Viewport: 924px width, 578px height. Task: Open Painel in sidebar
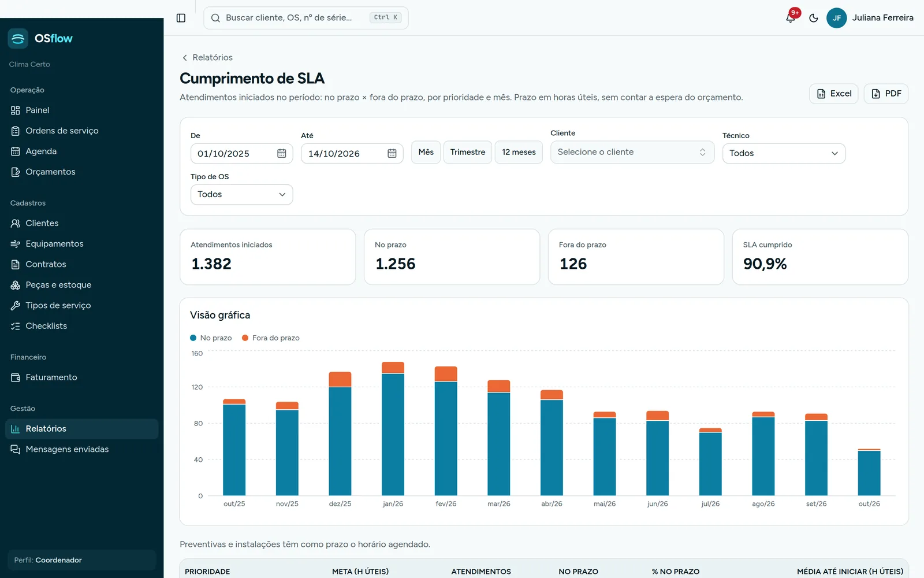point(82,110)
